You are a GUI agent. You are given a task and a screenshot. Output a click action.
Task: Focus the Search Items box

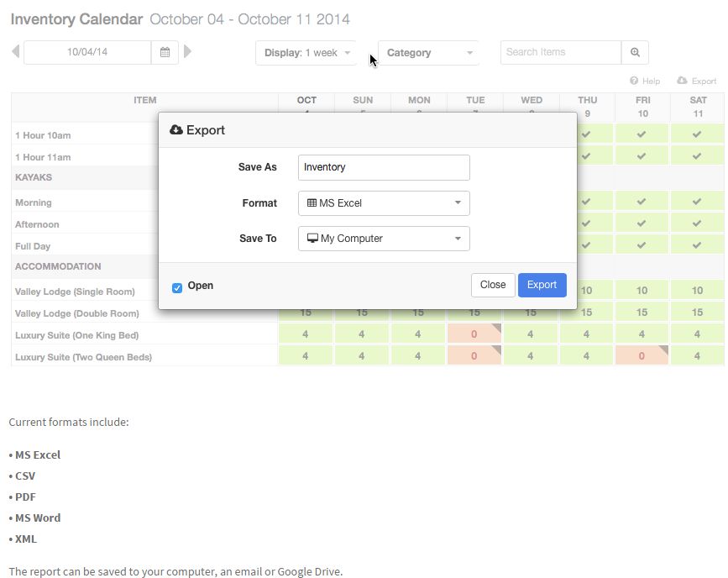pos(560,52)
